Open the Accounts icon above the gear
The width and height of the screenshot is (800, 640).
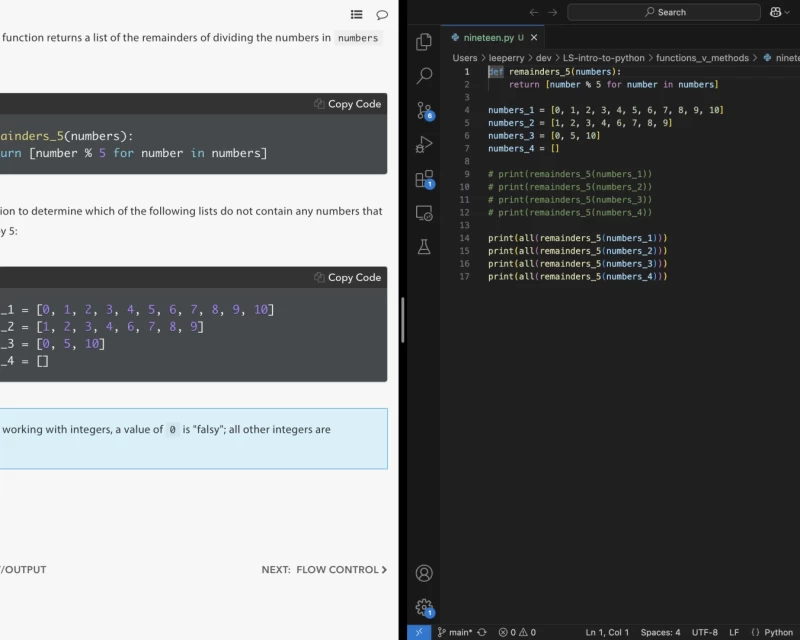coord(424,573)
